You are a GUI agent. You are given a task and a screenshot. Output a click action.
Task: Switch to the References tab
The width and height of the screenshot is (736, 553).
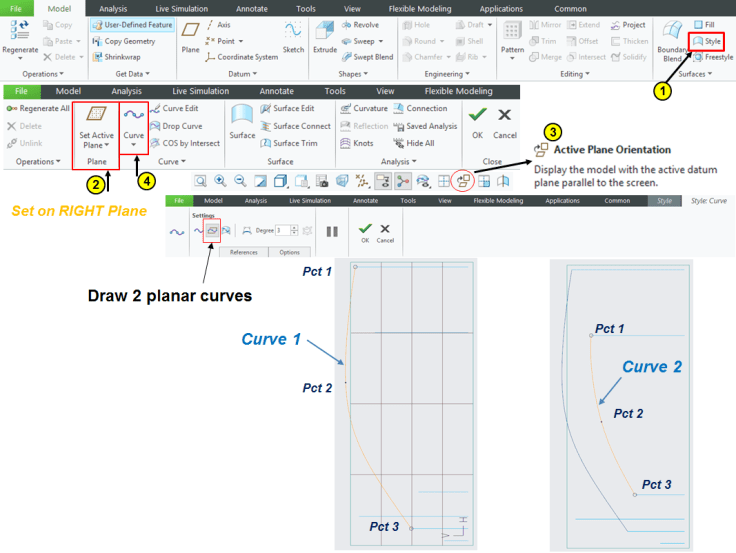(x=243, y=253)
